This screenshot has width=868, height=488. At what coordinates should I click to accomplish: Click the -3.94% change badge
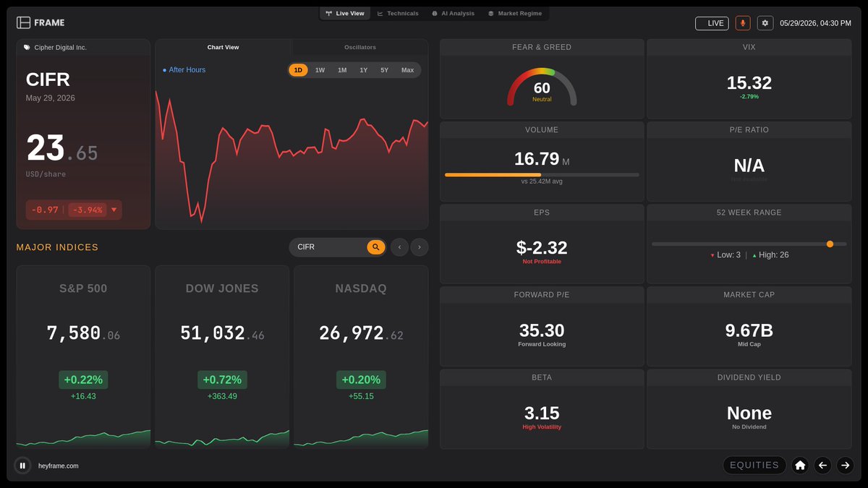click(87, 210)
